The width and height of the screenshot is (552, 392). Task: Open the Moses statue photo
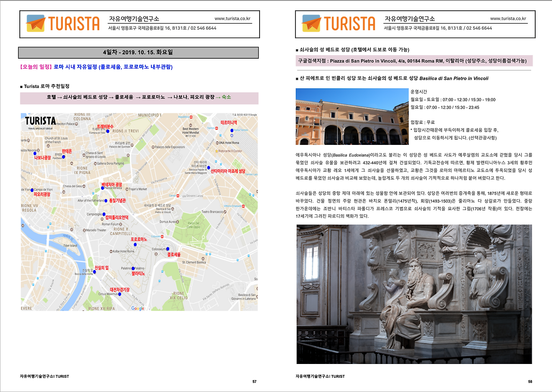(414, 294)
